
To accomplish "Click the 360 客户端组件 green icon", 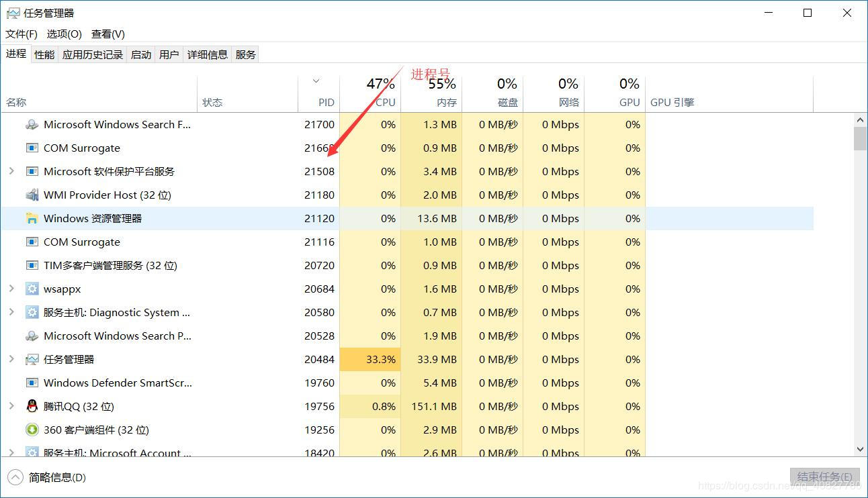I will (x=32, y=430).
